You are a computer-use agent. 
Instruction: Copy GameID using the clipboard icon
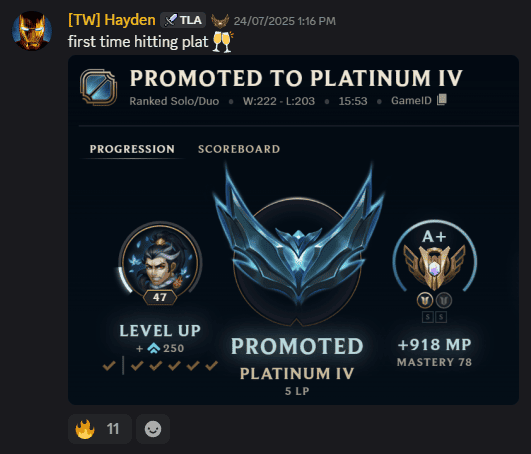click(x=442, y=100)
